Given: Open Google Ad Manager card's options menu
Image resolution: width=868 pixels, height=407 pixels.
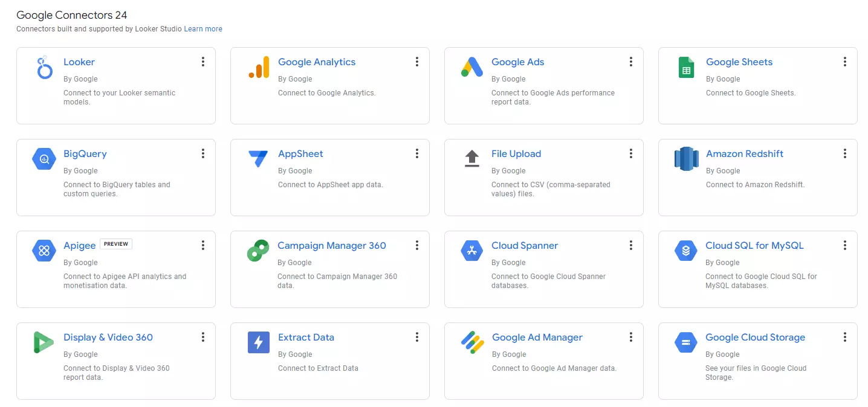Looking at the screenshot, I should (631, 337).
